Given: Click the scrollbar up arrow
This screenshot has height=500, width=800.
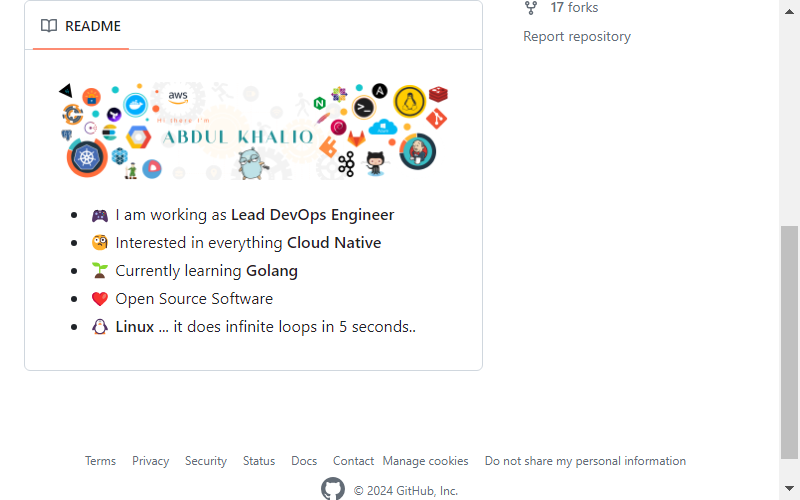Looking at the screenshot, I should (789, 11).
